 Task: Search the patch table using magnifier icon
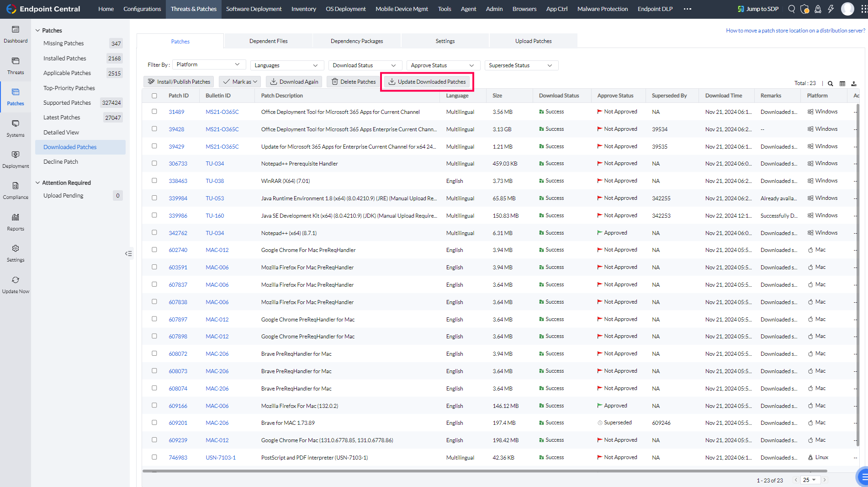coord(831,84)
